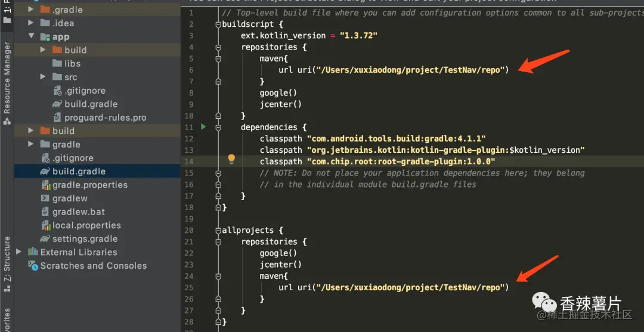Click the kotlin-gradle-plugin classpath string
The width and height of the screenshot is (644, 332).
(x=445, y=150)
